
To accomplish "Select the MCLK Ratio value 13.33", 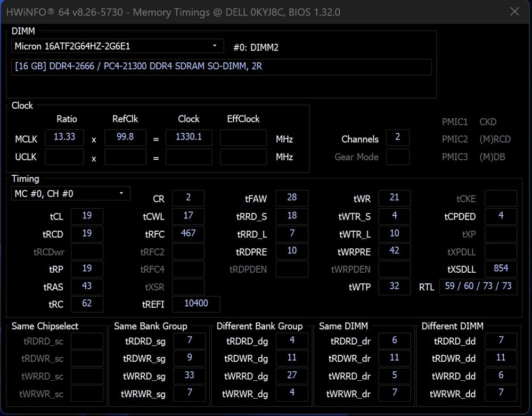I will (x=64, y=137).
